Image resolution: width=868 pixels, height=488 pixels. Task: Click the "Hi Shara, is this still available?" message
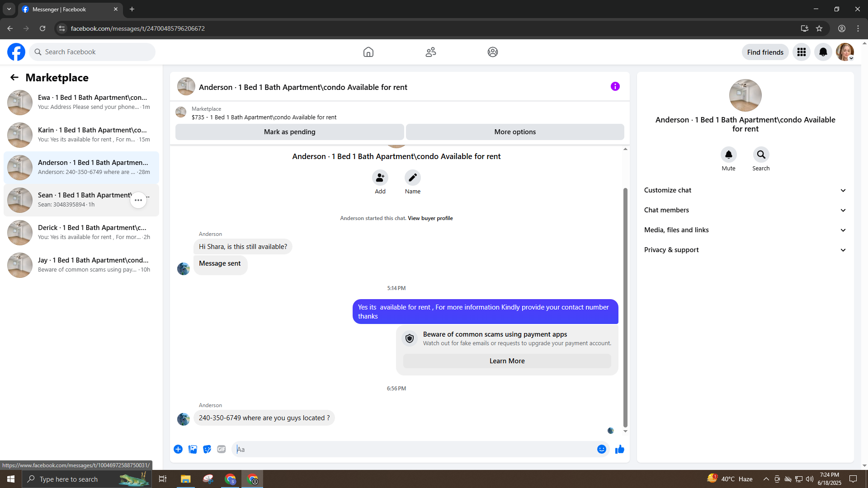(243, 247)
